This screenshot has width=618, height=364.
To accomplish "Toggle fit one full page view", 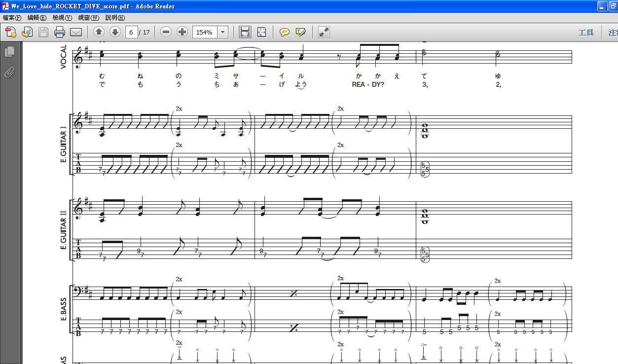I will [x=261, y=32].
